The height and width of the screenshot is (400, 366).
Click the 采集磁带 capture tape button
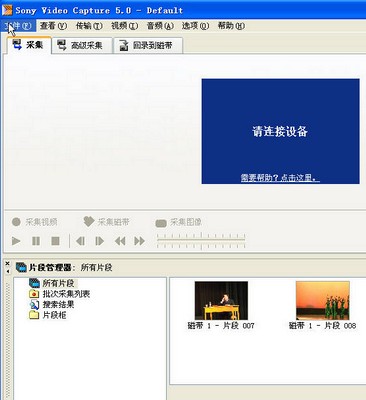tap(106, 222)
